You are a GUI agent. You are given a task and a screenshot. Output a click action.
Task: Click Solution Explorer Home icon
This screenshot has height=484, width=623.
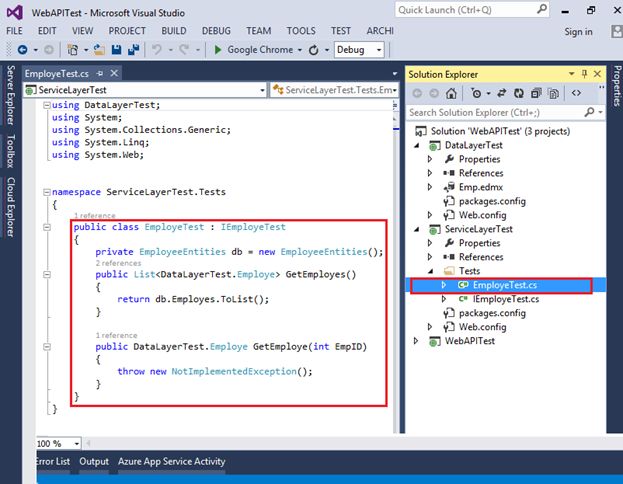tap(451, 93)
